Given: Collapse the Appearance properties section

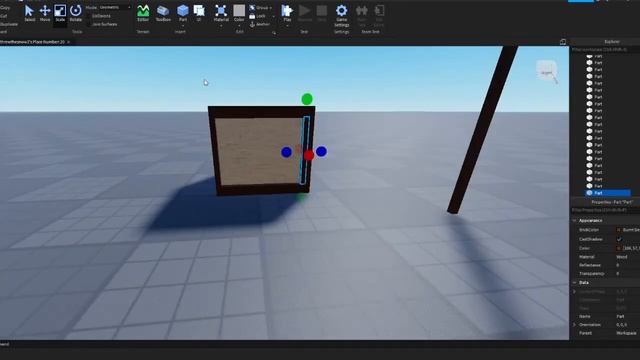Looking at the screenshot, I should (x=574, y=220).
